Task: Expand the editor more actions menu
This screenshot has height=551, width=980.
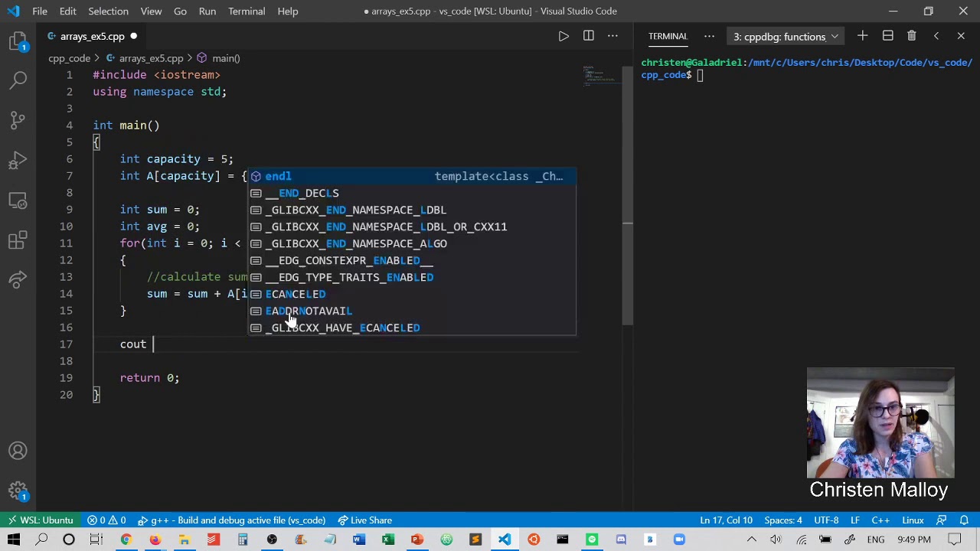Action: (612, 36)
